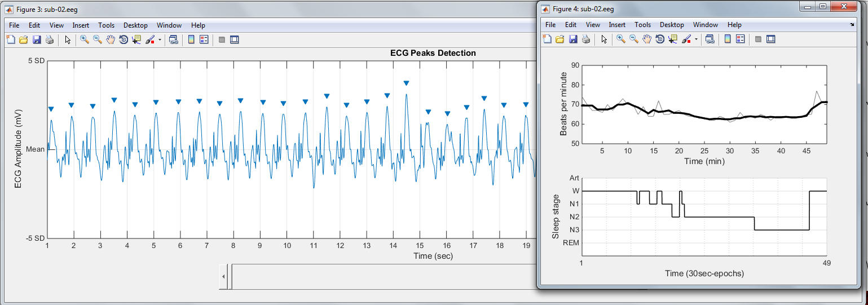The image size is (868, 305).
Task: Select Rotate 3D tool in Figure 3
Action: pyautogui.click(x=124, y=39)
